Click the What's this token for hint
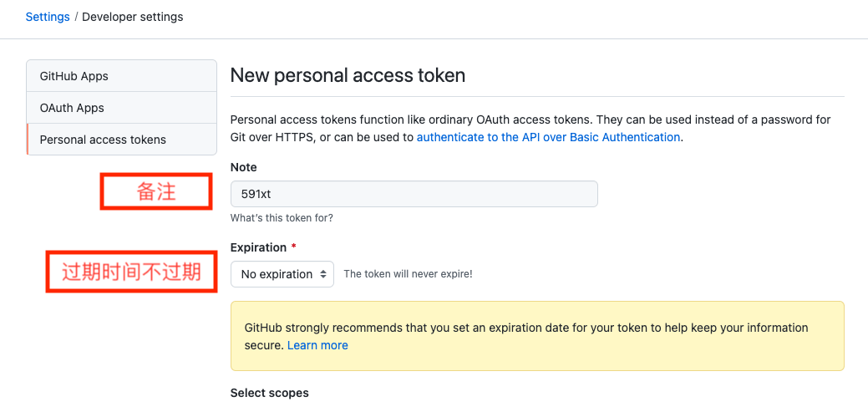The height and width of the screenshot is (407, 868). [282, 218]
